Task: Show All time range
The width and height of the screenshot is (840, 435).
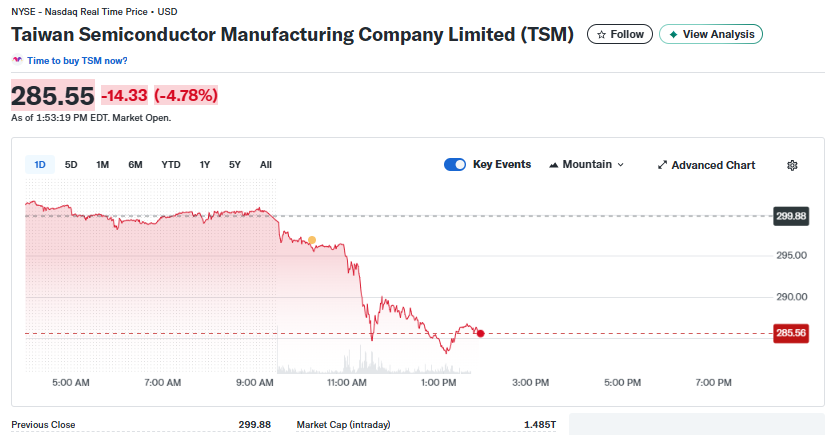Action: (x=265, y=165)
